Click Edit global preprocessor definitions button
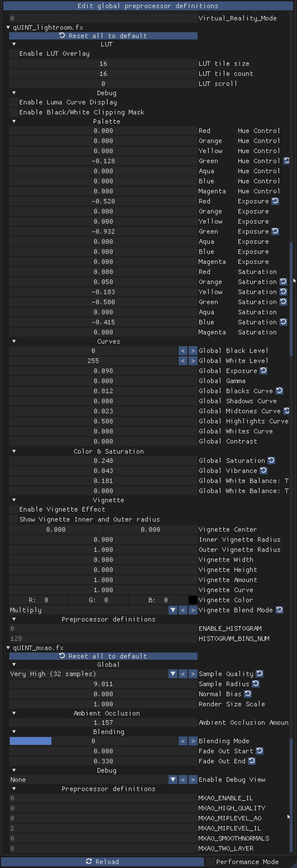The height and width of the screenshot is (868, 297). click(148, 6)
